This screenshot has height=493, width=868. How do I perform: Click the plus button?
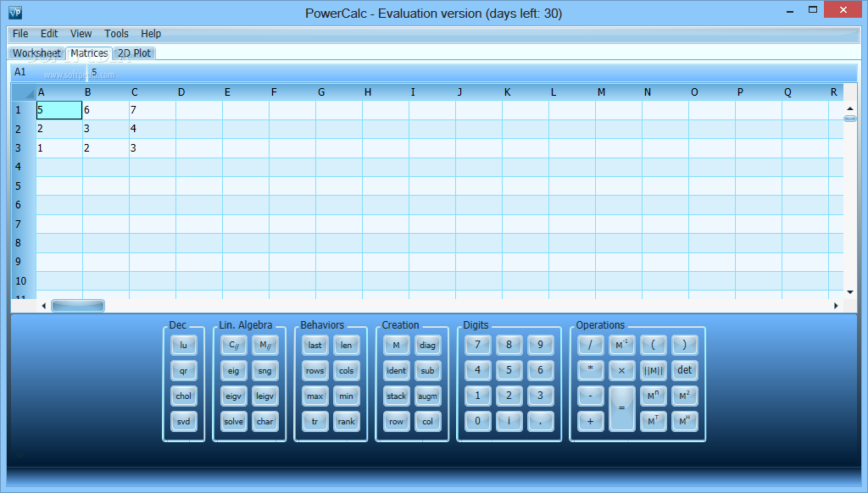tap(590, 422)
